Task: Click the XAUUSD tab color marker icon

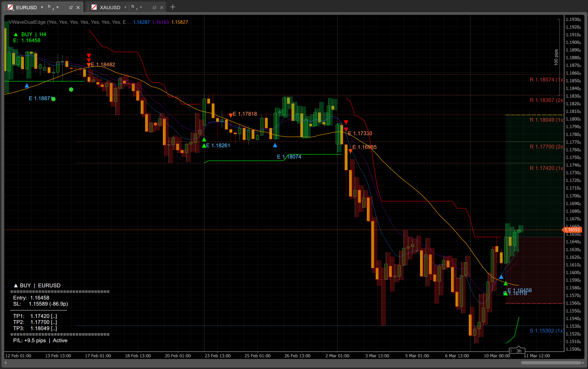Action: coord(94,7)
